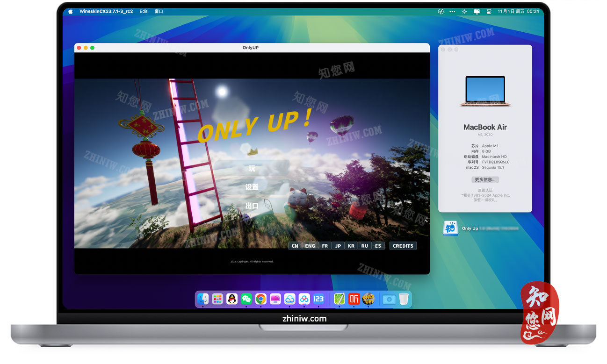
Task: Click the MacBook Air heading text
Action: tap(485, 127)
